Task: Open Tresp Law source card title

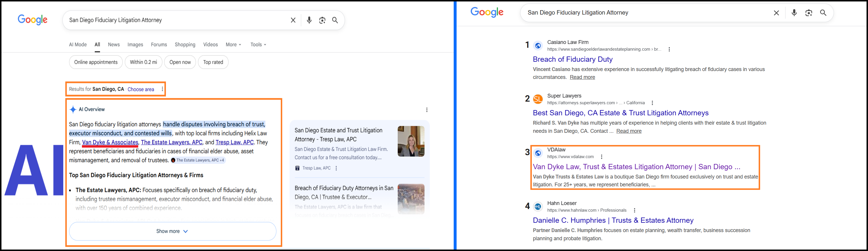Action: 338,135
